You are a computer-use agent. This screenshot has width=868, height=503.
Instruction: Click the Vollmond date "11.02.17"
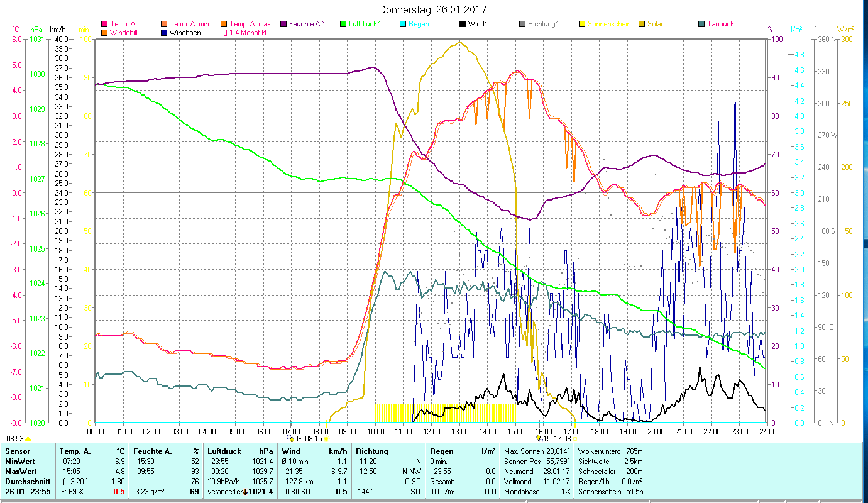557,481
